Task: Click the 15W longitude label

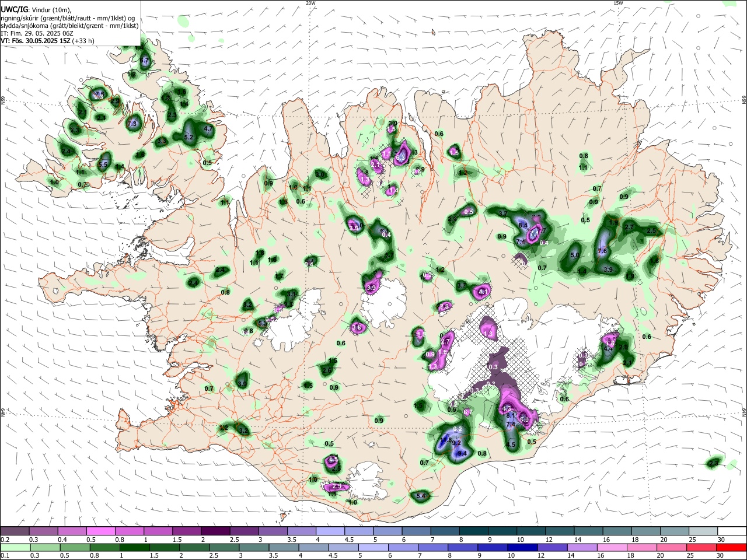Action: pyautogui.click(x=617, y=3)
